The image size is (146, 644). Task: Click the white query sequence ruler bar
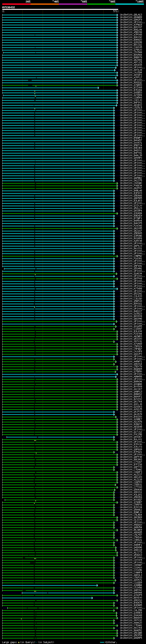pos(60,10)
